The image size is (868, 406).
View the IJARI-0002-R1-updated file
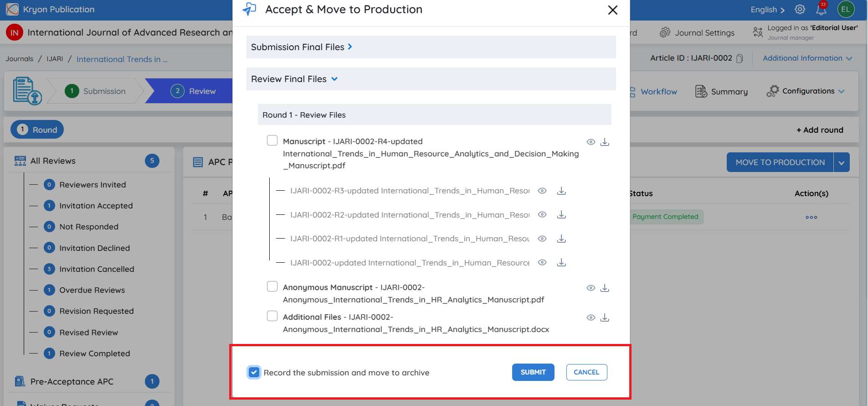[542, 239]
